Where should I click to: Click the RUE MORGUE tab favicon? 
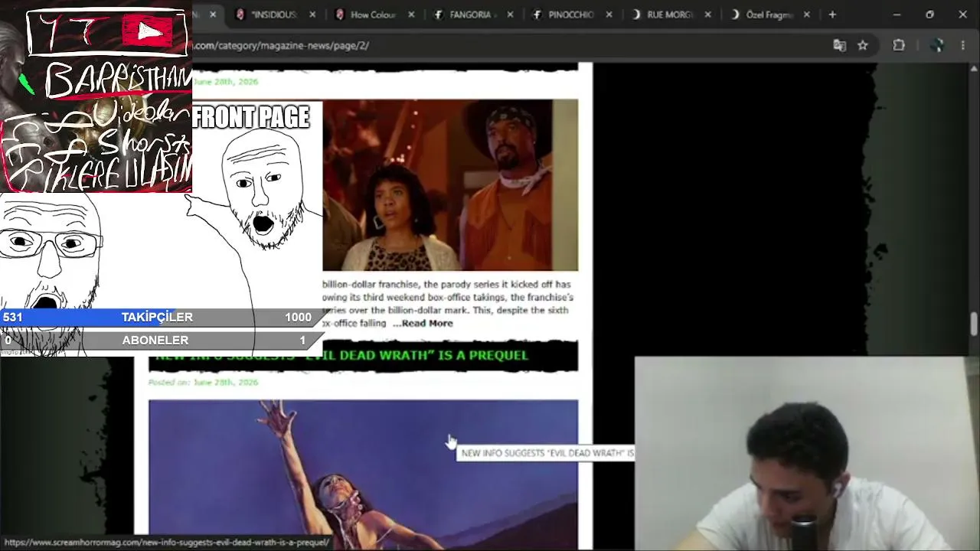click(x=636, y=15)
